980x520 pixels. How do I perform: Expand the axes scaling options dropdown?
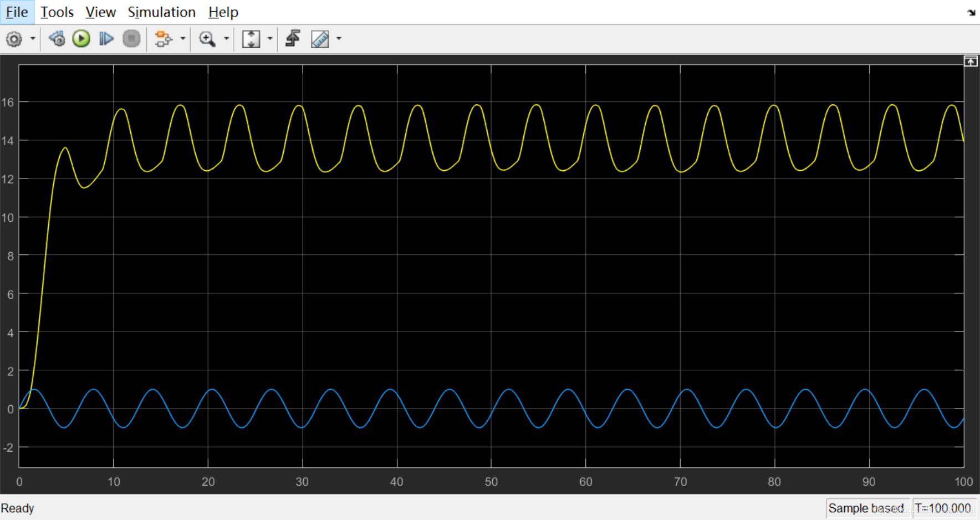(270, 39)
